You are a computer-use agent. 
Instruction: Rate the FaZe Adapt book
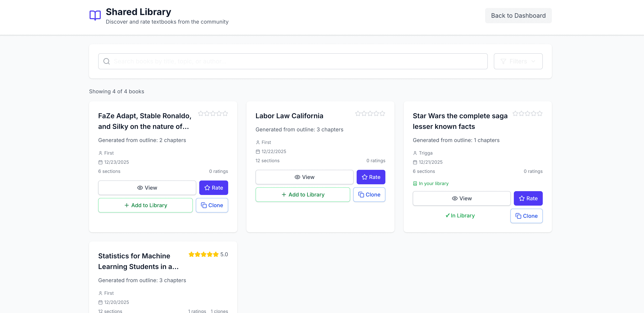(214, 188)
